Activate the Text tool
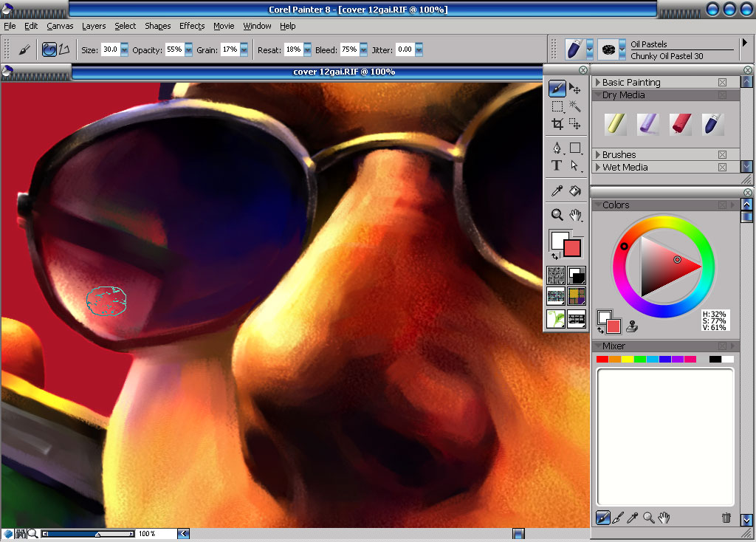Image resolution: width=756 pixels, height=542 pixels. click(x=557, y=165)
